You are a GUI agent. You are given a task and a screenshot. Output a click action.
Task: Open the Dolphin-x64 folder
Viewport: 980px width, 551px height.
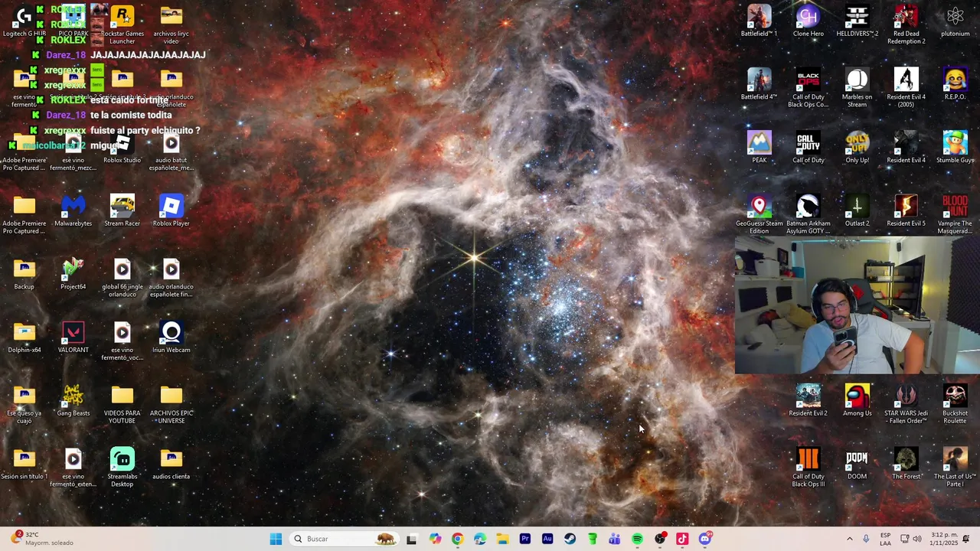click(x=24, y=338)
